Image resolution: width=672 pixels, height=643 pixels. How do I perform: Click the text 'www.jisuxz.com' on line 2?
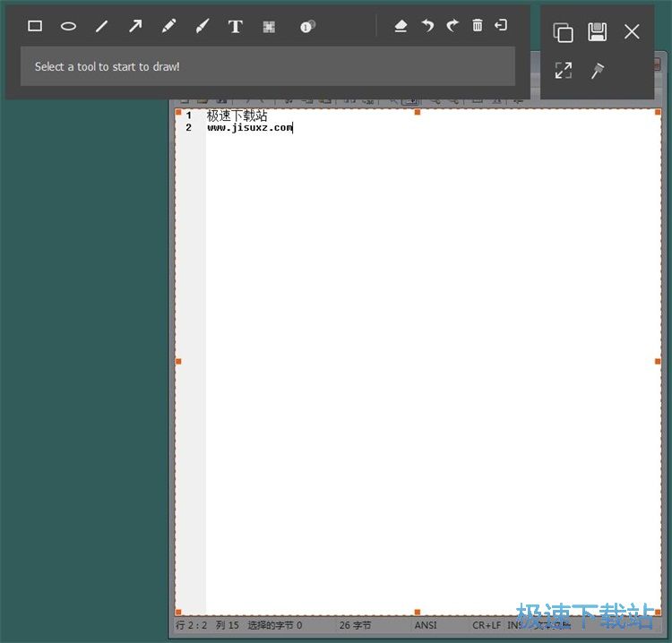tap(250, 128)
